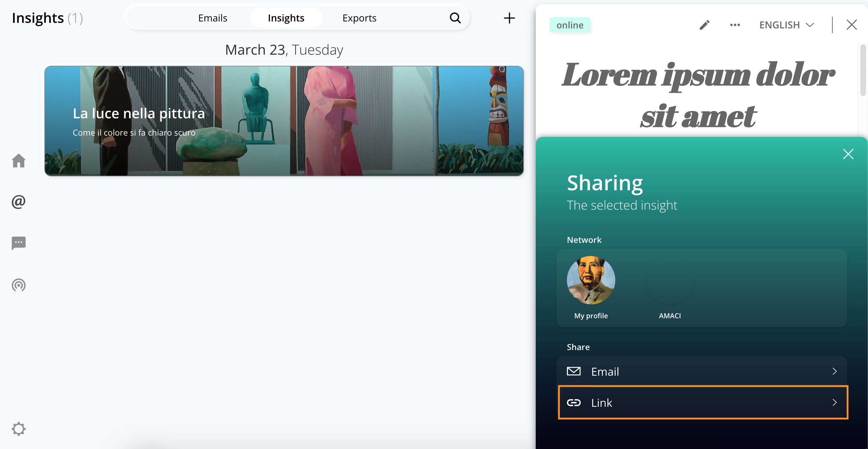Share the insight via Email
Screen dimensions: 868x449
[702, 372]
